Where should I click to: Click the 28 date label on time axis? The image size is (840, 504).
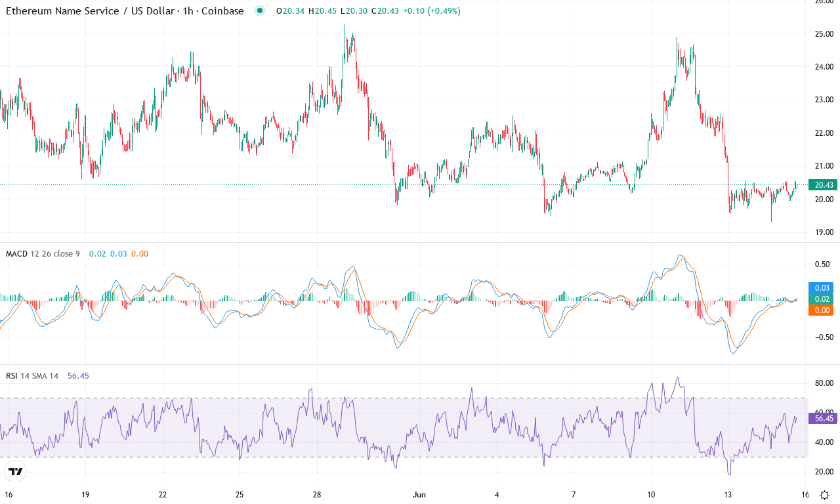[x=317, y=495]
